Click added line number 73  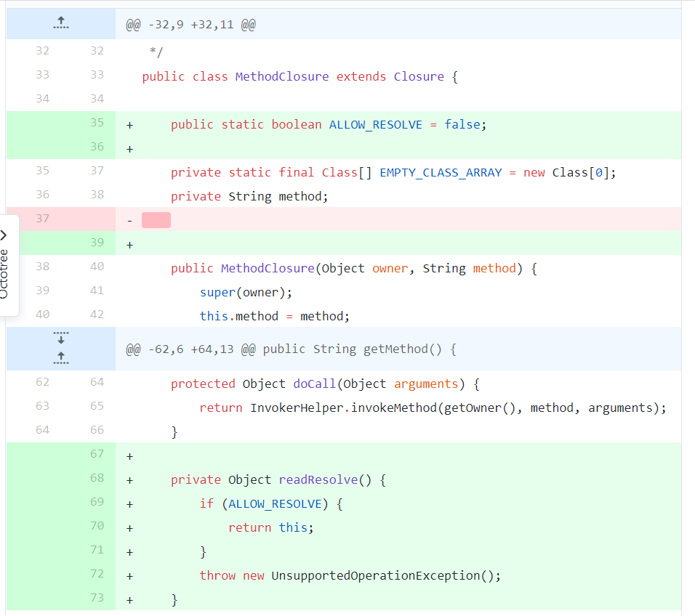[x=97, y=597]
